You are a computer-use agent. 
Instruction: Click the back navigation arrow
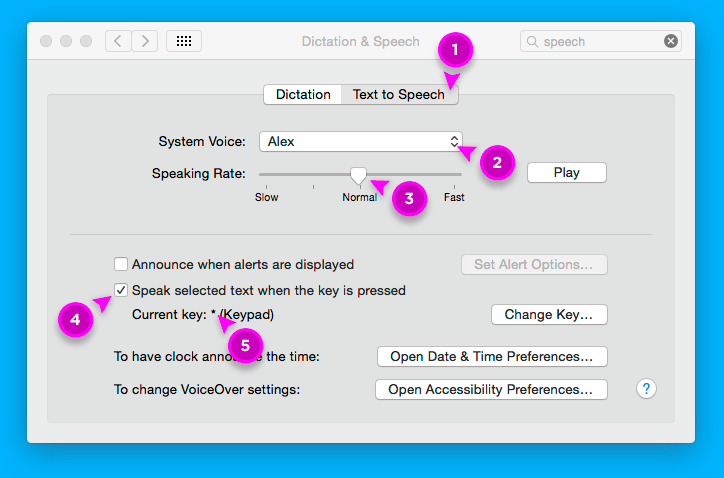[118, 41]
